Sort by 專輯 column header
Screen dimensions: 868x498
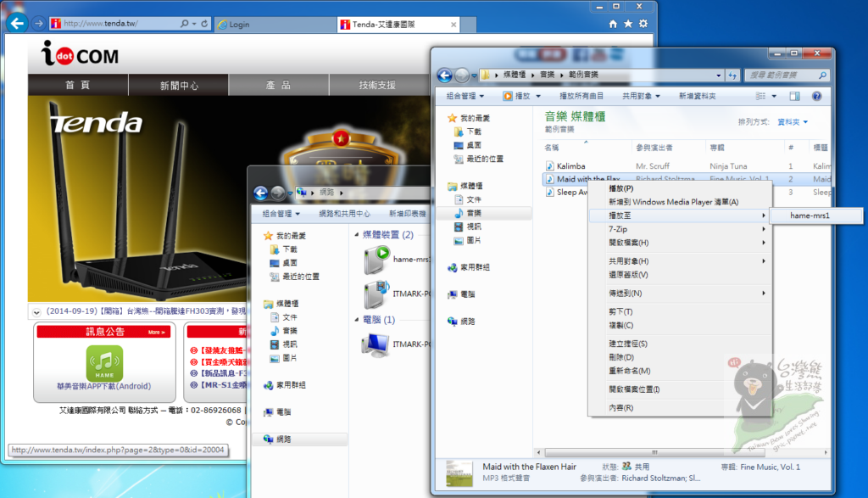[x=744, y=148]
